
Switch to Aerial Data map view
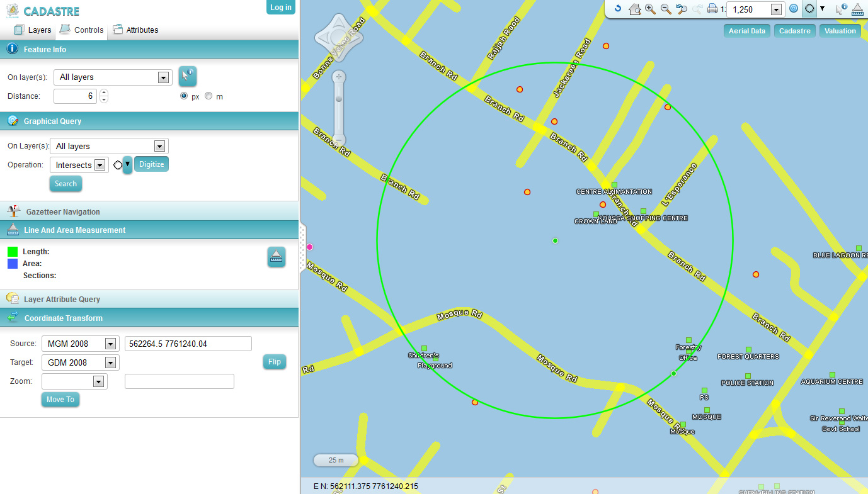747,31
